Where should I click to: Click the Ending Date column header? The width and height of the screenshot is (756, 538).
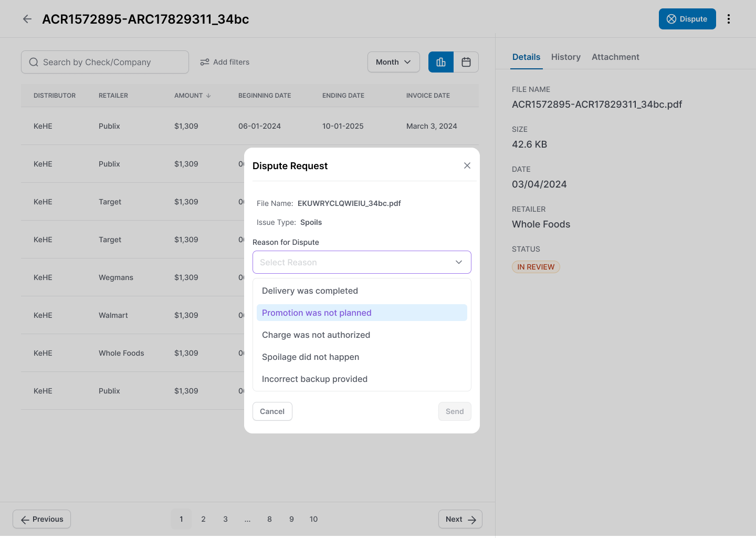343,96
